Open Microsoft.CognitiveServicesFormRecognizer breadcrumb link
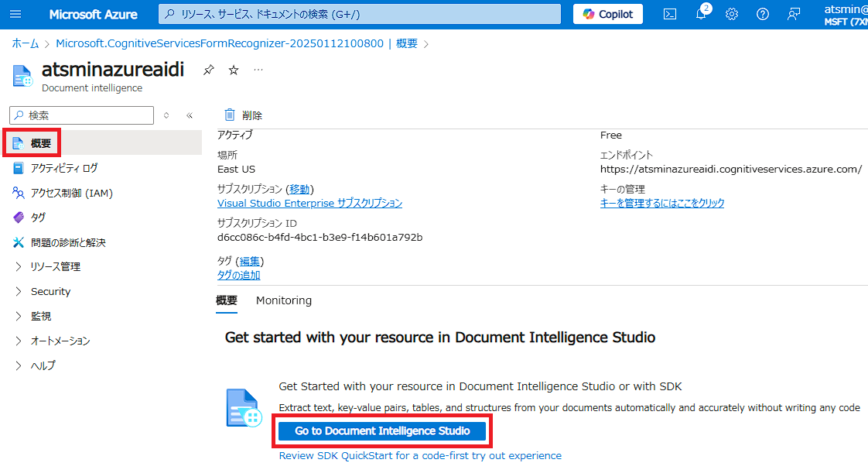The image size is (868, 463). 237,44
